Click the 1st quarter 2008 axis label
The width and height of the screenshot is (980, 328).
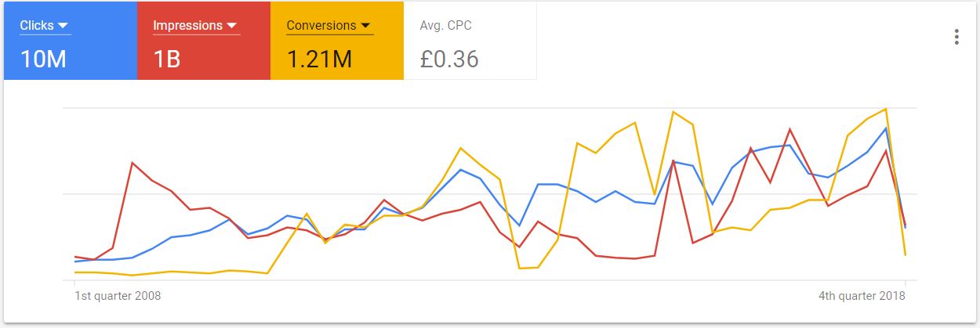click(118, 296)
